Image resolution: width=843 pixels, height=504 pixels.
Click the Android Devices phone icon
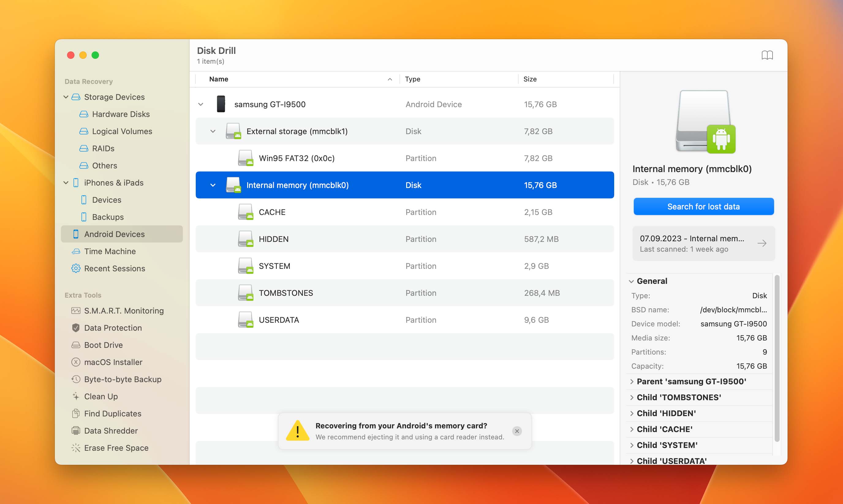tap(76, 234)
